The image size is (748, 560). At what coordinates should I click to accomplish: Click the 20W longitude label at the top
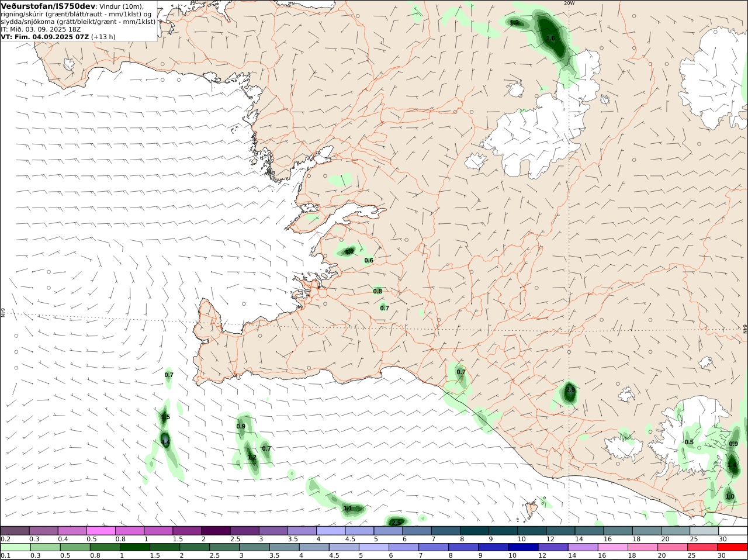point(569,3)
